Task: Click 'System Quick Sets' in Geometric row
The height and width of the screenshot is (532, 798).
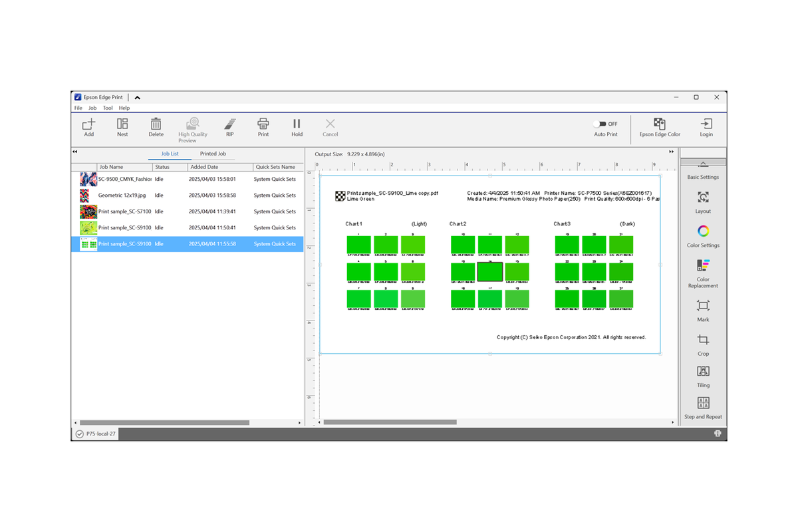Action: click(275, 196)
